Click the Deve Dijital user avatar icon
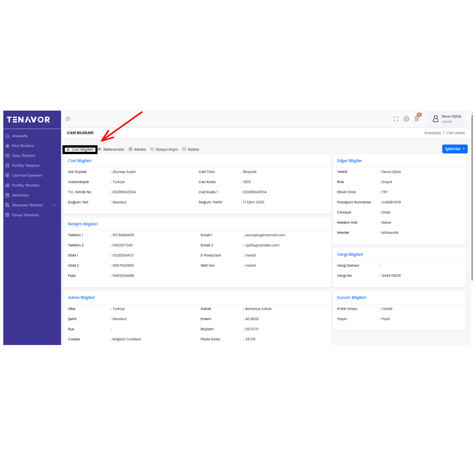The width and height of the screenshot is (476, 476). point(435,119)
